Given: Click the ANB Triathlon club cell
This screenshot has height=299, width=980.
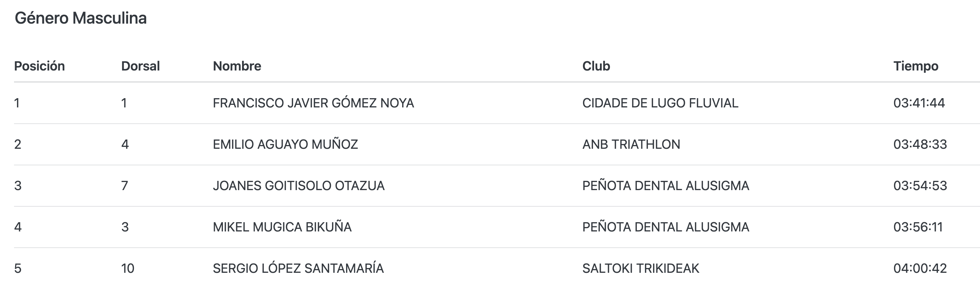Looking at the screenshot, I should (x=631, y=145).
